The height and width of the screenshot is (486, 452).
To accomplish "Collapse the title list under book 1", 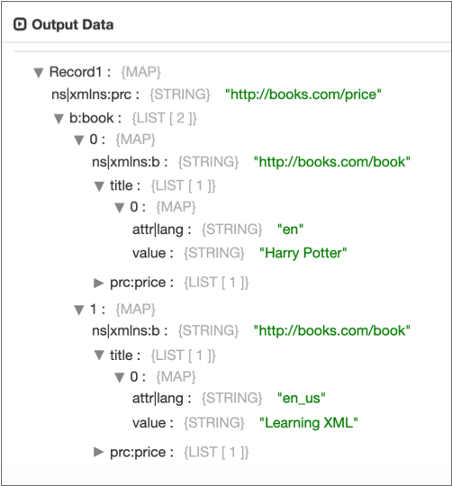I will [x=99, y=355].
